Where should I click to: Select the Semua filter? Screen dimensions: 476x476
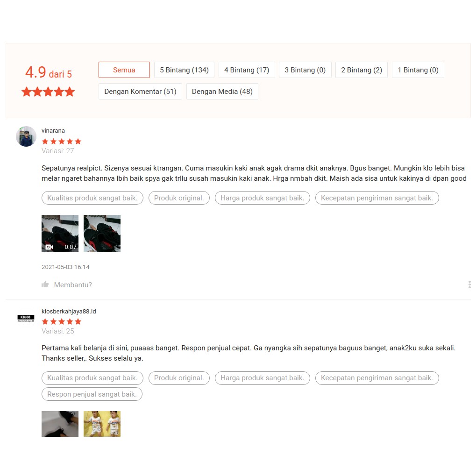pyautogui.click(x=124, y=70)
